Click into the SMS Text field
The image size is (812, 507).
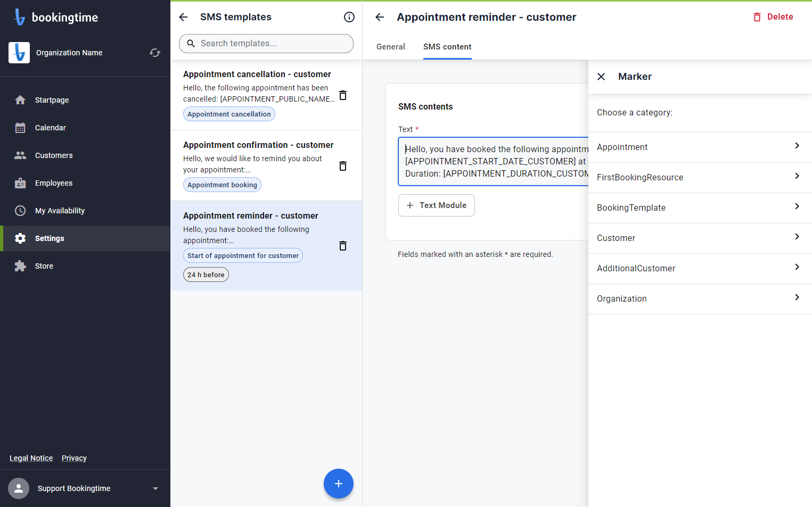(494, 161)
